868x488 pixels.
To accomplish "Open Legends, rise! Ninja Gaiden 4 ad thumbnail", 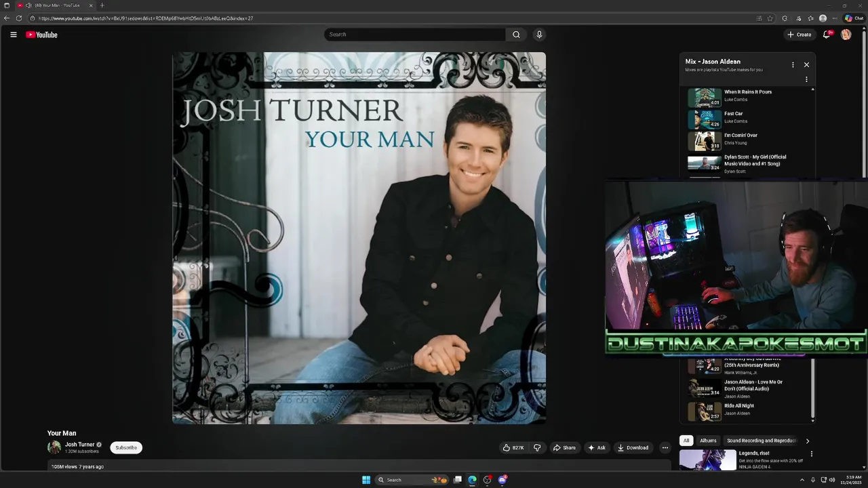I will click(707, 461).
